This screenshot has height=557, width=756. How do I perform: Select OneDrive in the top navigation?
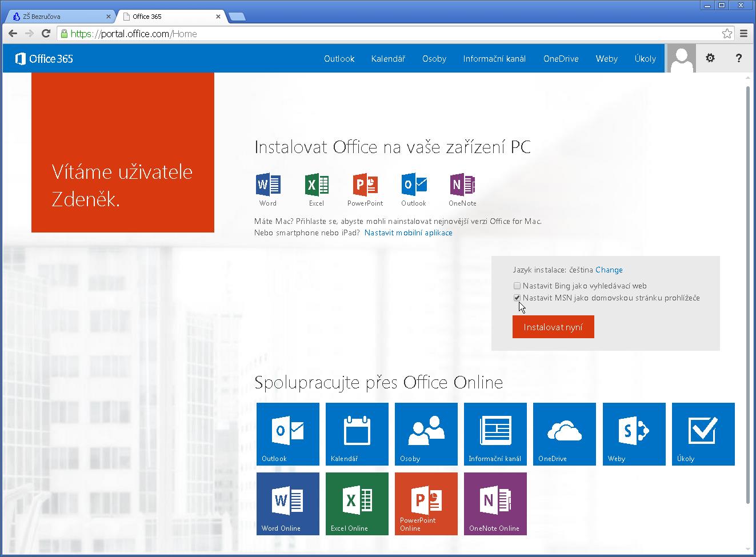click(x=561, y=59)
